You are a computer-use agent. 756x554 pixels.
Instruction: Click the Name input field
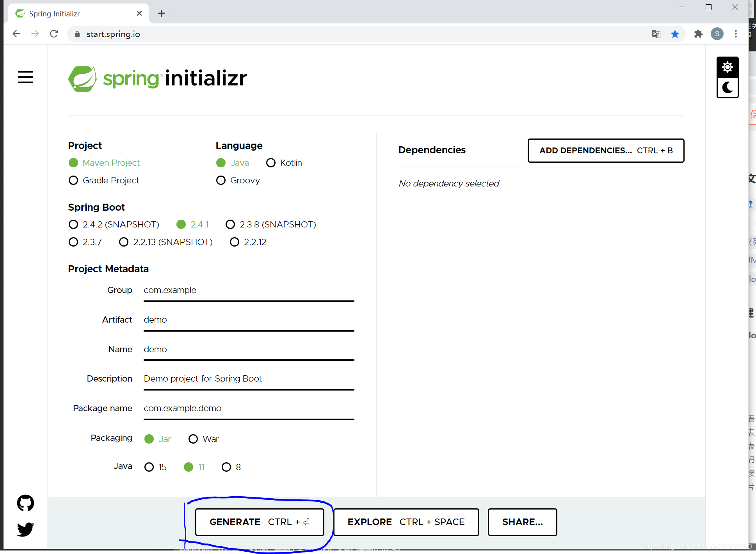249,350
